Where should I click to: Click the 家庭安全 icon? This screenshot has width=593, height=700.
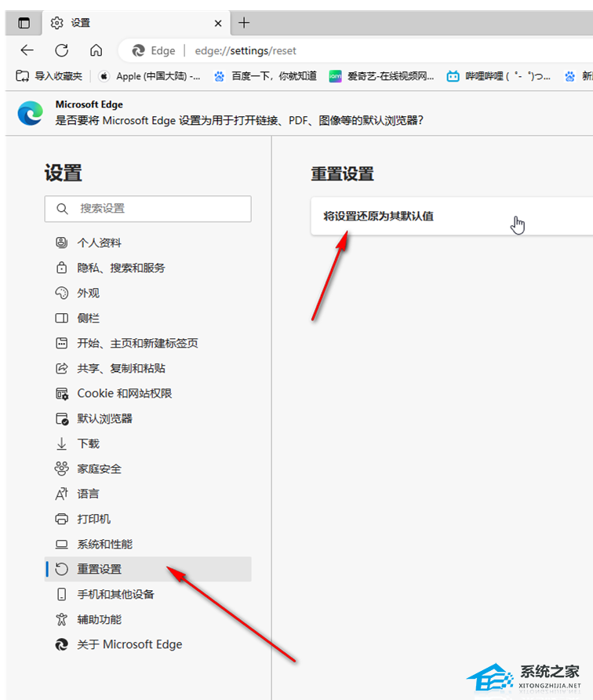point(62,468)
